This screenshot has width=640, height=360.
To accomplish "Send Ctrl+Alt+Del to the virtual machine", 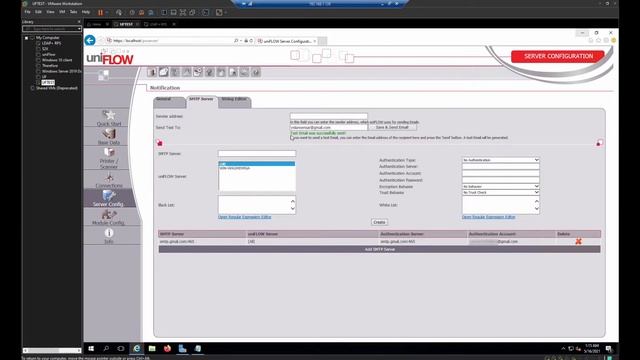I will [119, 12].
